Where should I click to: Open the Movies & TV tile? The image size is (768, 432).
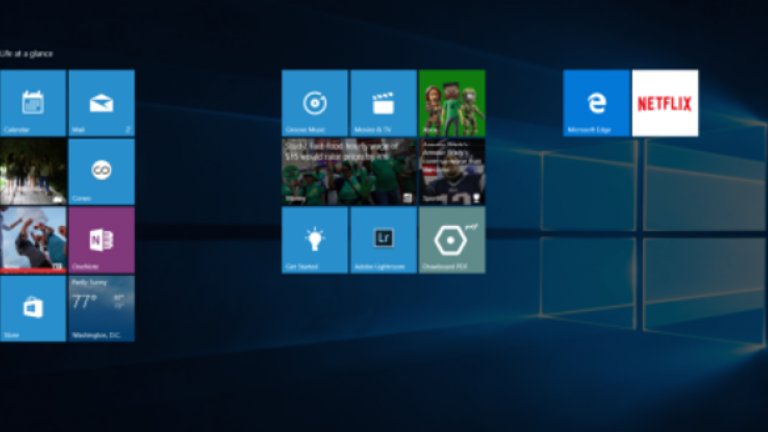[383, 102]
